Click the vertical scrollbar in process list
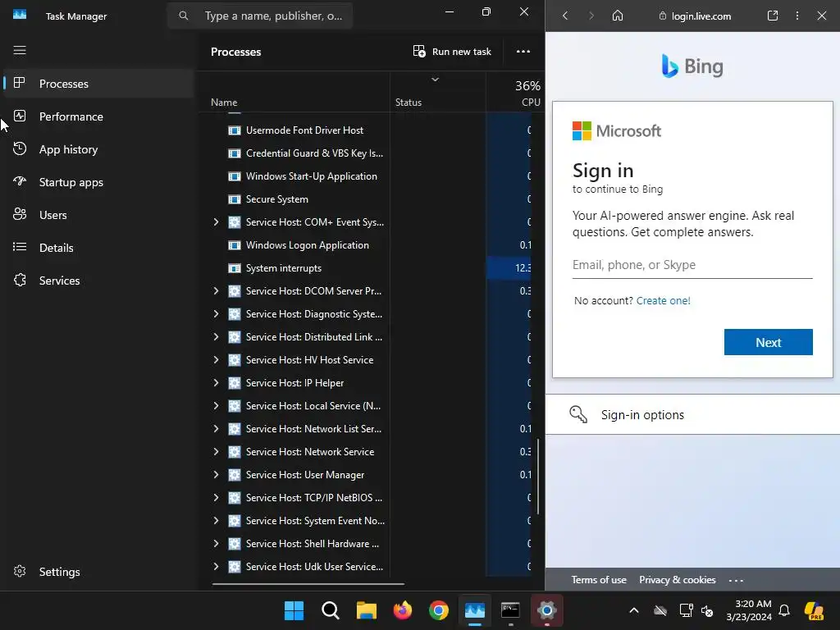840x630 pixels. pos(538,476)
